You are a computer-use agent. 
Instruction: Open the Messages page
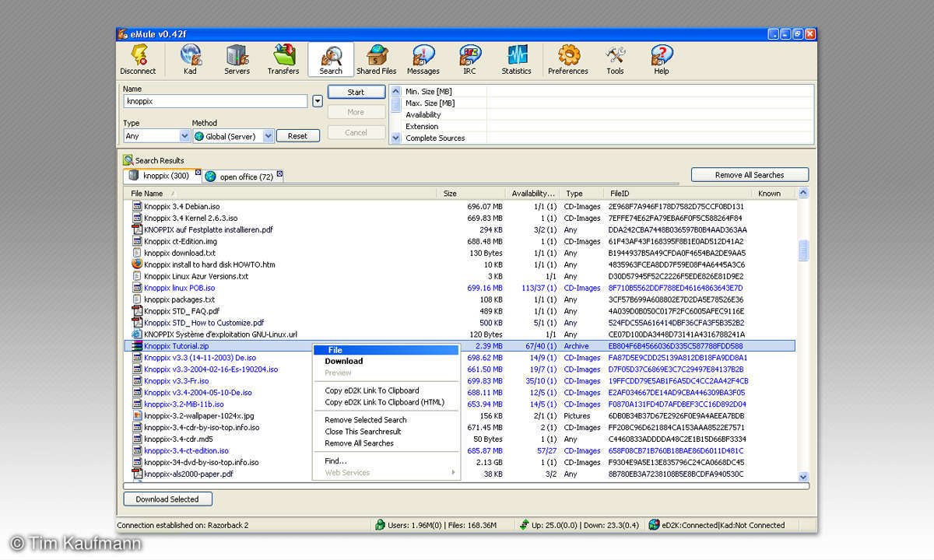coord(423,60)
